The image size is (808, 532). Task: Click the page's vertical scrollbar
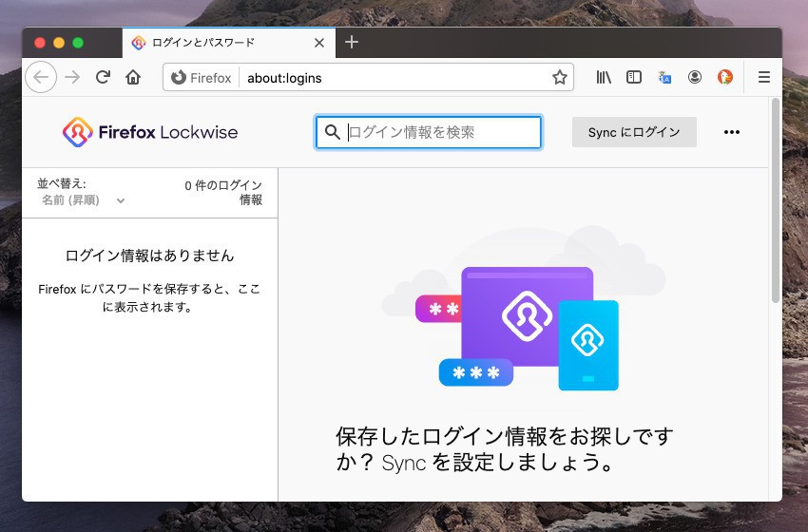[776, 200]
